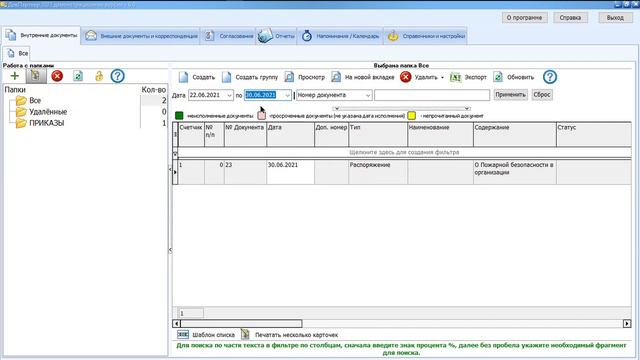Reset the filter with Сброс
640x360 pixels.
[542, 95]
